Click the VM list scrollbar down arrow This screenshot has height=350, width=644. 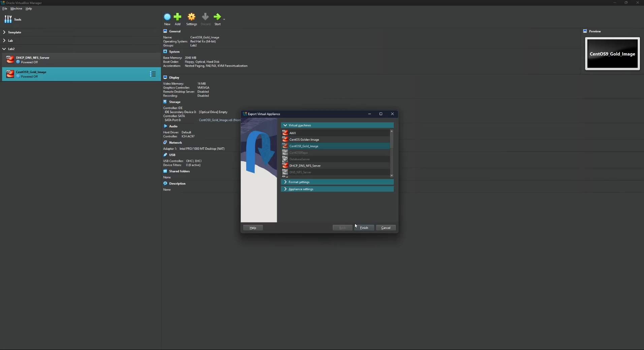point(392,176)
